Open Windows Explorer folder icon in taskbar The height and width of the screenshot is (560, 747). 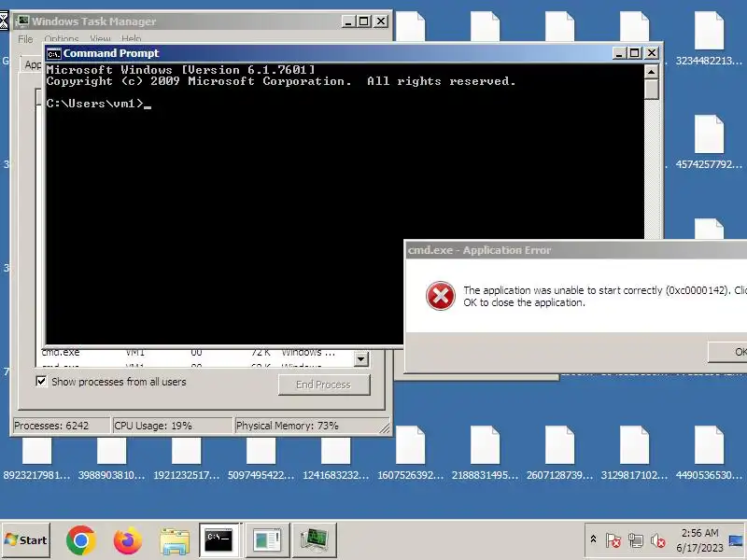(175, 540)
